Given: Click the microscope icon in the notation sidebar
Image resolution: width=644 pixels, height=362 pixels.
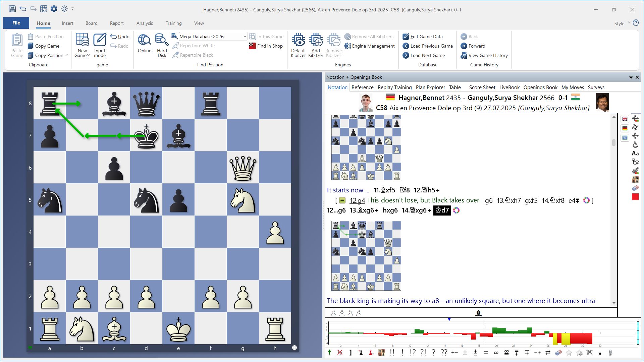Looking at the screenshot, I should pyautogui.click(x=635, y=144).
